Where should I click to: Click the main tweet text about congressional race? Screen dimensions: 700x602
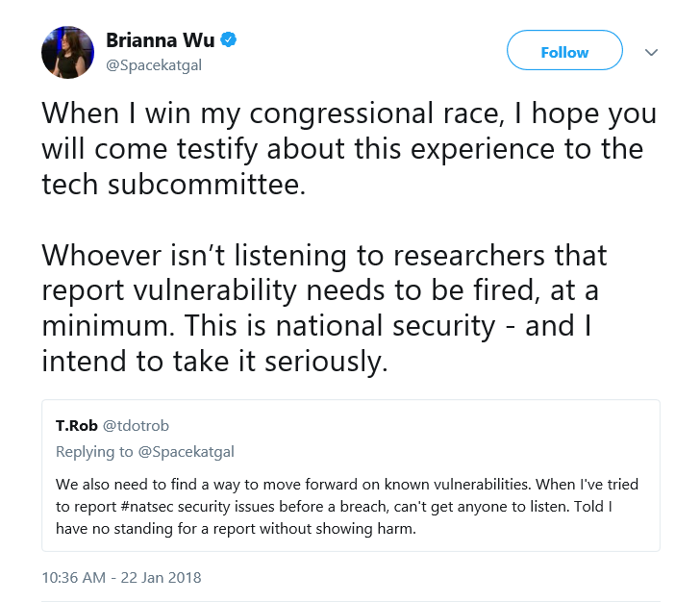point(349,148)
